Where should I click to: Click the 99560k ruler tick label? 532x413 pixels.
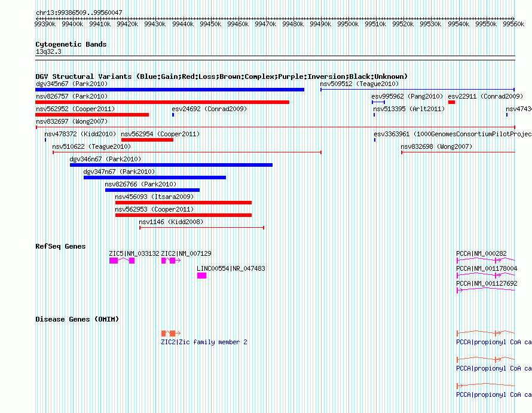pyautogui.click(x=513, y=24)
